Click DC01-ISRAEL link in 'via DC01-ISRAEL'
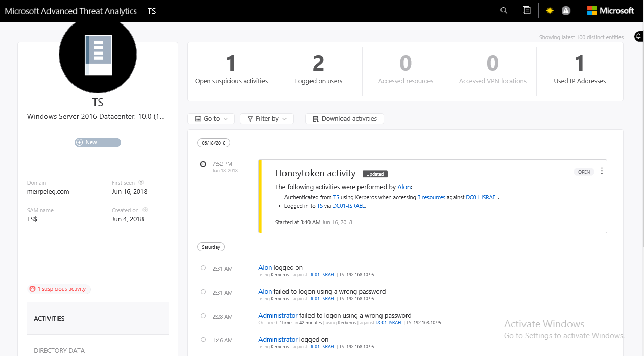The height and width of the screenshot is (356, 644). [349, 206]
